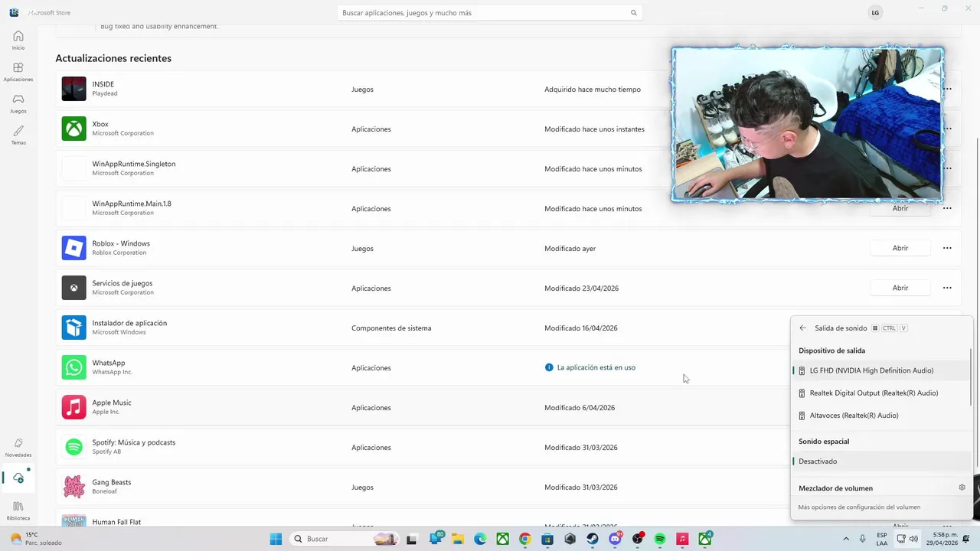Open the LG profile account menu
The width and height of the screenshot is (980, 551).
click(875, 13)
